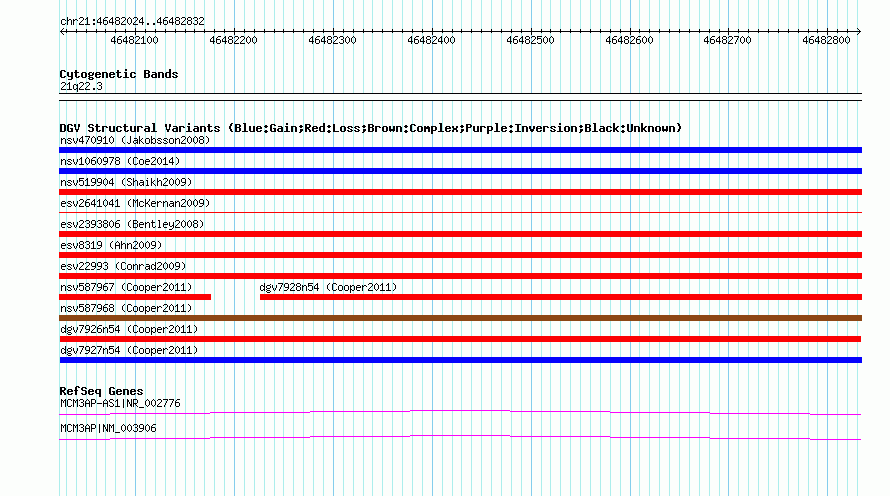Viewport: 890px width, 496px height.
Task: Click the right arrow of the ruler
Action: (x=858, y=31)
